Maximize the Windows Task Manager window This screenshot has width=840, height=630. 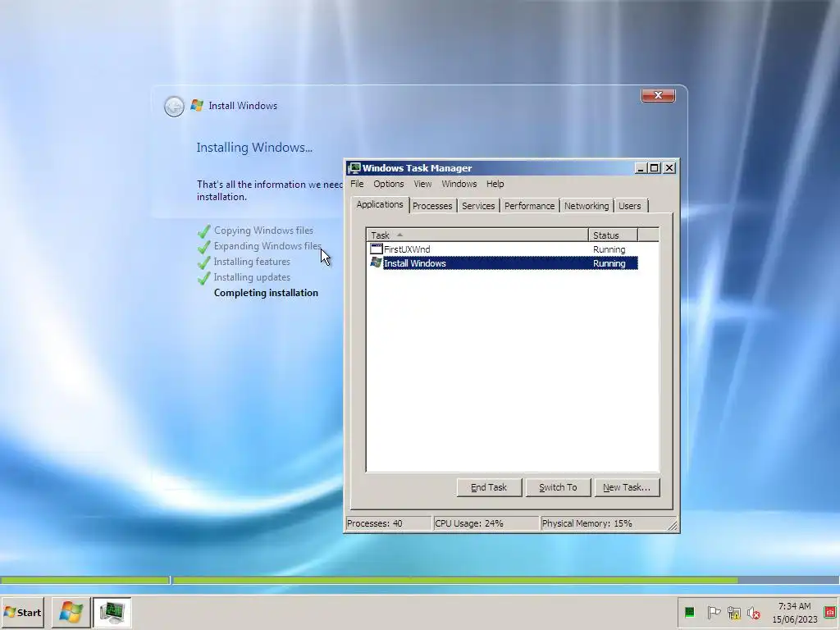[654, 168]
